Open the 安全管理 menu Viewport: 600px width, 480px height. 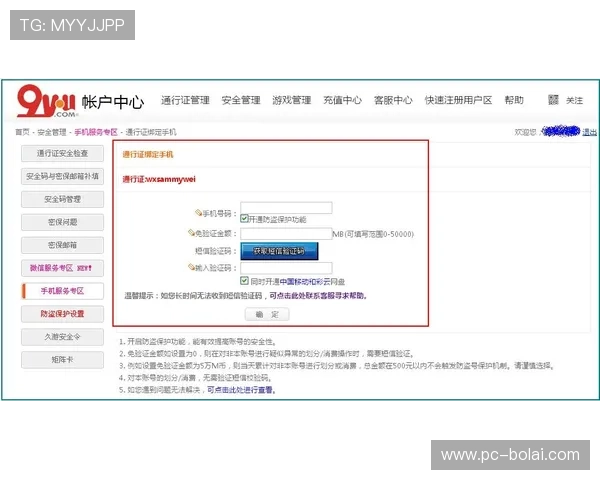tap(241, 100)
